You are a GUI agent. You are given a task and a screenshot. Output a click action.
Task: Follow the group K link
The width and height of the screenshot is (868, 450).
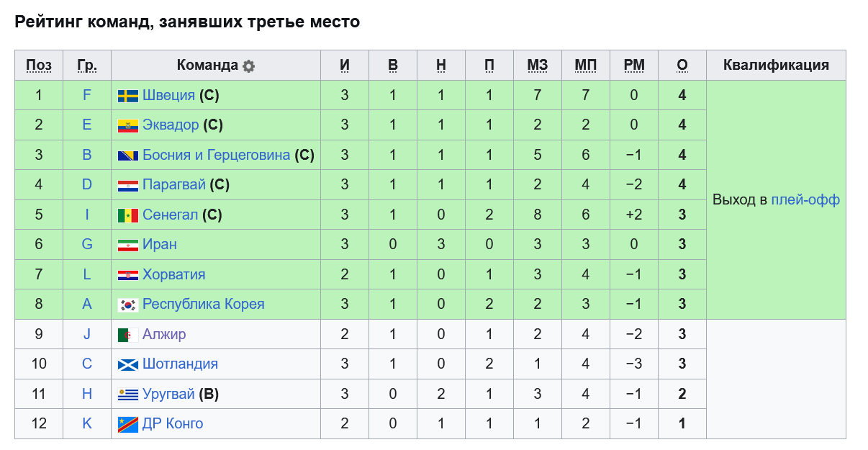(x=87, y=423)
